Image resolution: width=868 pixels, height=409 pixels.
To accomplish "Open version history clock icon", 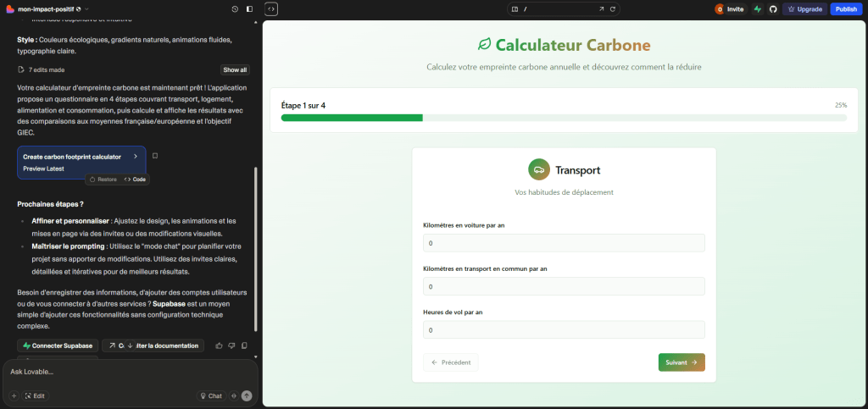I will (235, 8).
